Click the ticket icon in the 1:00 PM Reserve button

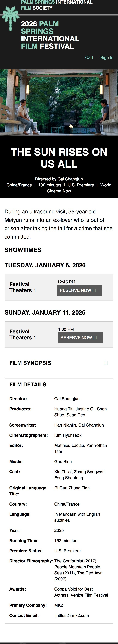pos(95,337)
